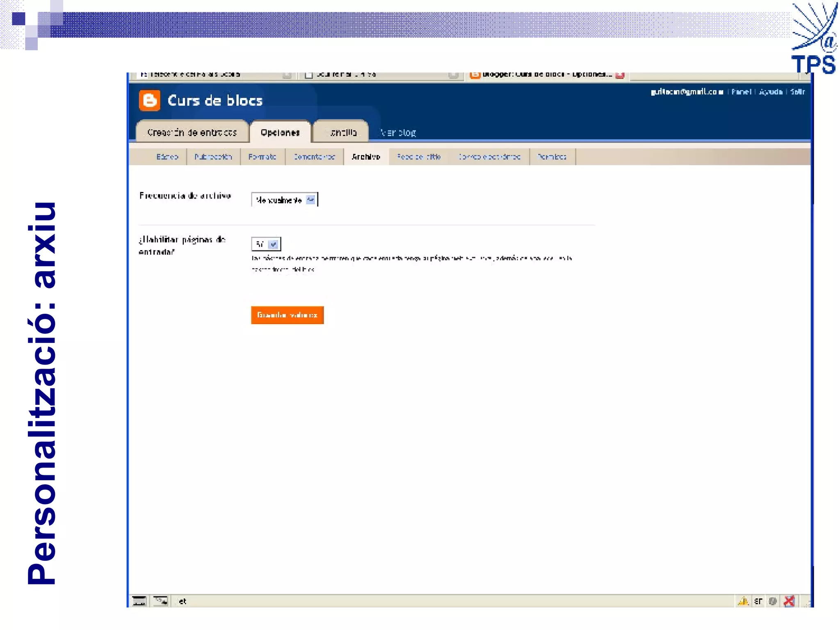Screen dimensions: 840x630
Task: Click the warning icon in status bar
Action: 743,601
